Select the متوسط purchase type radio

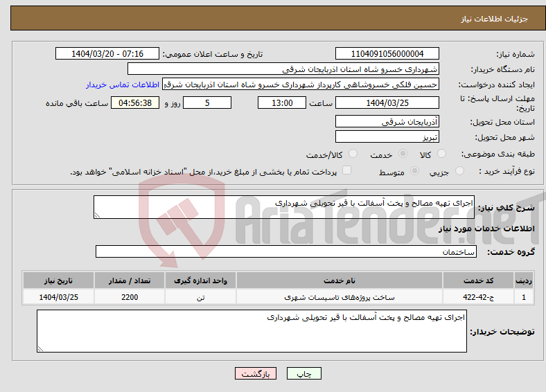(414, 170)
